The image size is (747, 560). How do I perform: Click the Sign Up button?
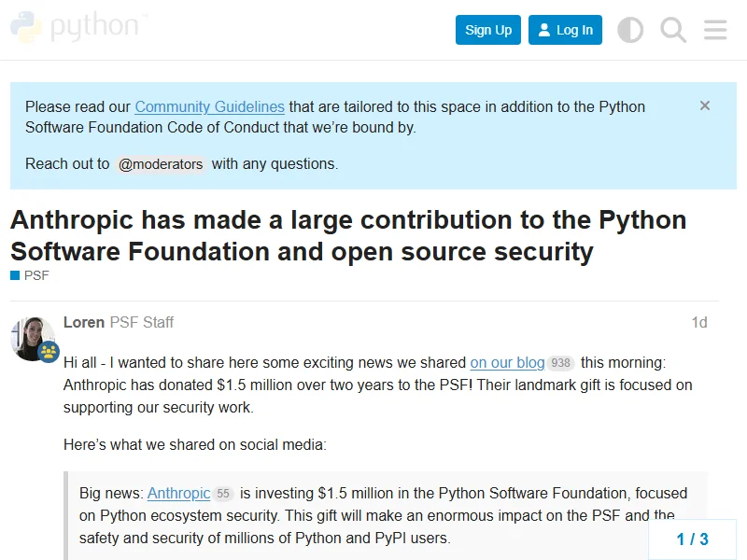(x=488, y=30)
